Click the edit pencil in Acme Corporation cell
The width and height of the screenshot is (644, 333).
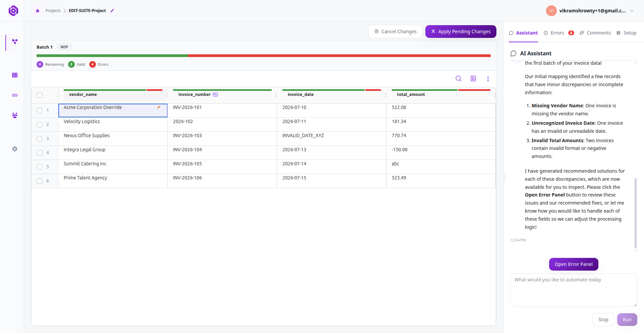159,107
